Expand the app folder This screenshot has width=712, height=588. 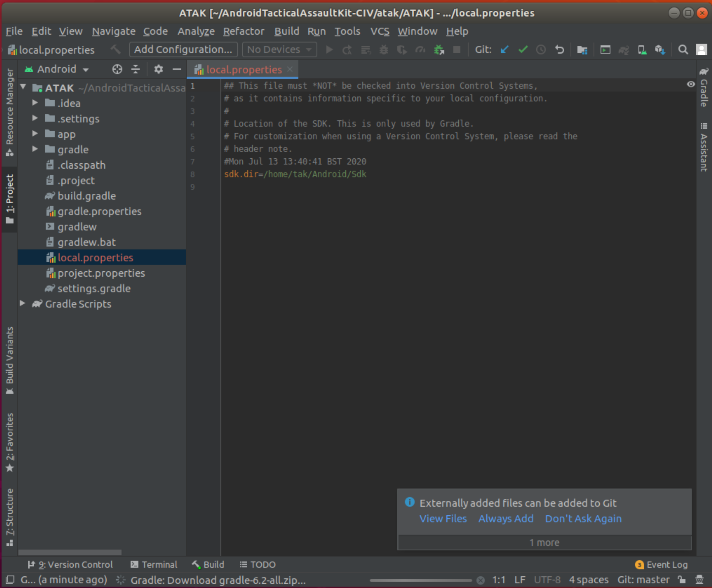coord(35,134)
